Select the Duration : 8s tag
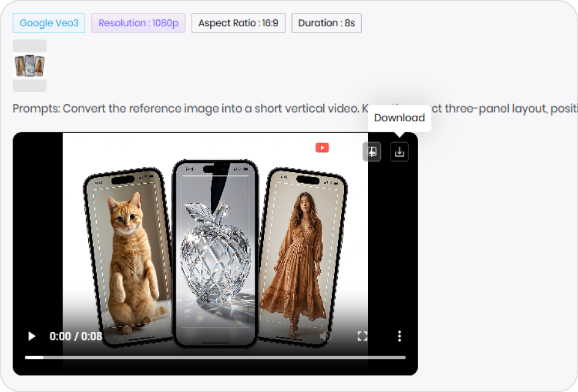578x392 pixels. click(326, 23)
